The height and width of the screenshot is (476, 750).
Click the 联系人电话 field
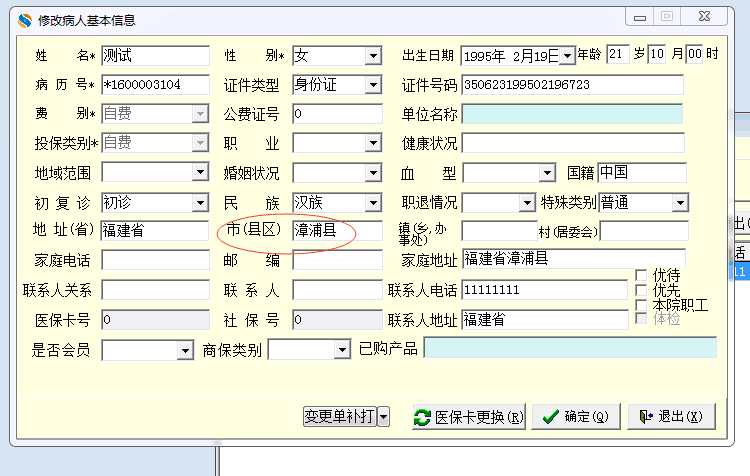click(545, 290)
